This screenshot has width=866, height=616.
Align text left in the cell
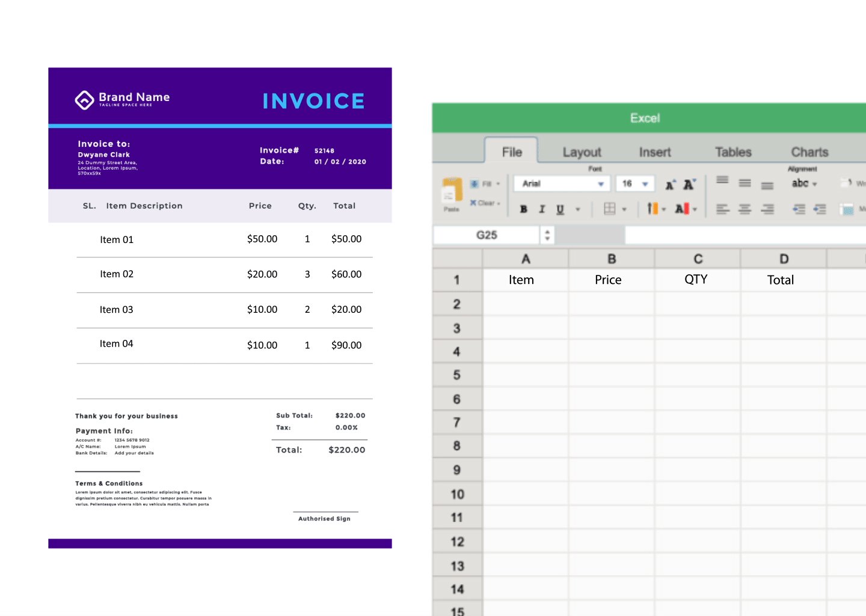click(722, 209)
